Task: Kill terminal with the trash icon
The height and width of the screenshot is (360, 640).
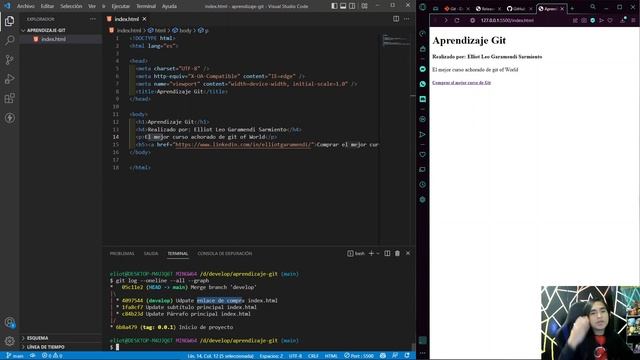Action: pyautogui.click(x=397, y=253)
